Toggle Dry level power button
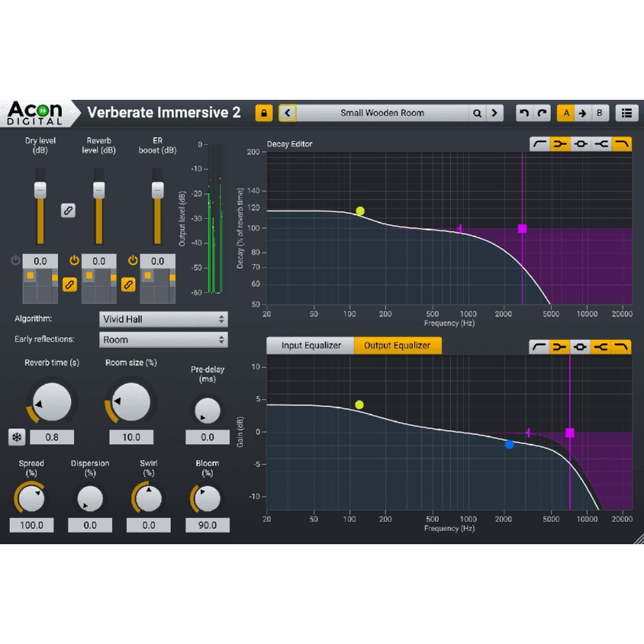The width and height of the screenshot is (644, 644). tap(15, 260)
